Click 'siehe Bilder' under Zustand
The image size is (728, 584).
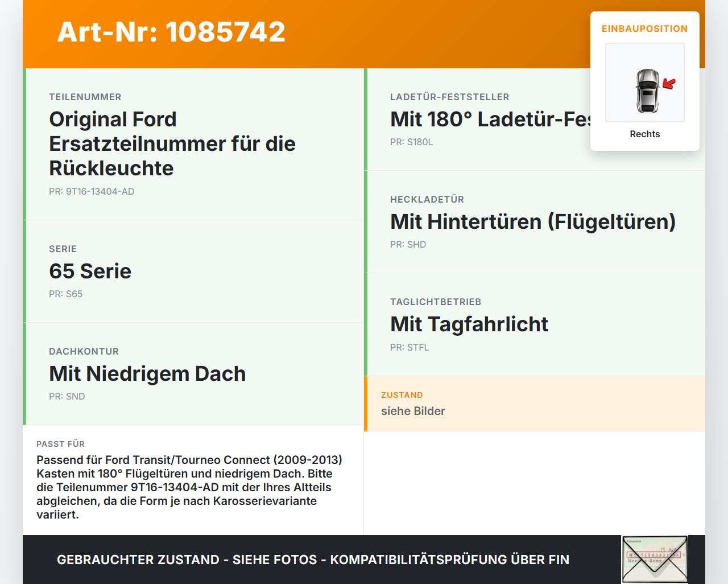[x=413, y=411]
